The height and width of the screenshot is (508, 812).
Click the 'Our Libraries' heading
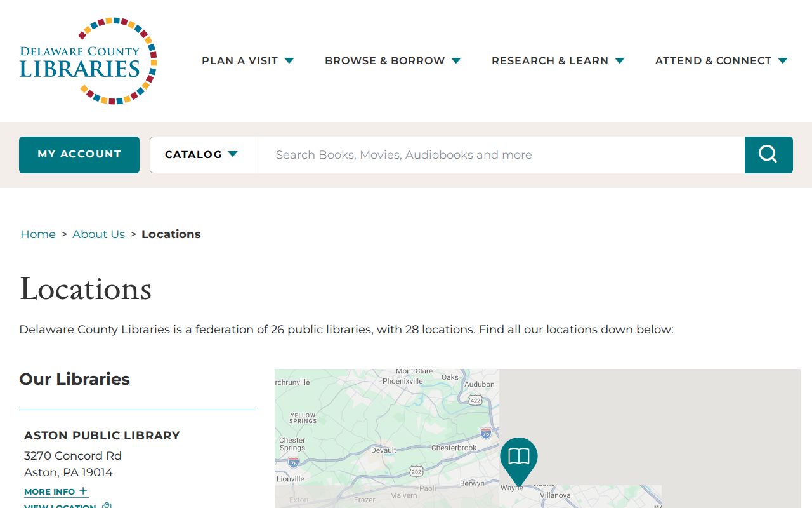coord(75,379)
